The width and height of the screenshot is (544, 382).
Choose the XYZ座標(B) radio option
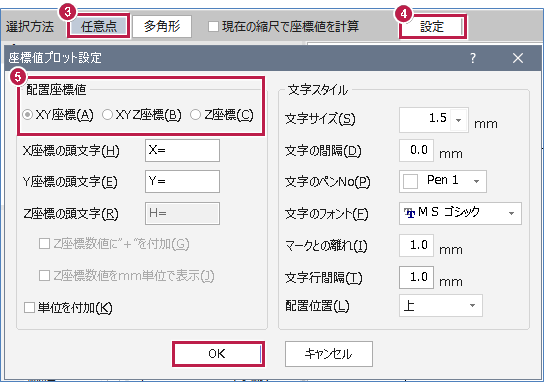click(x=107, y=115)
